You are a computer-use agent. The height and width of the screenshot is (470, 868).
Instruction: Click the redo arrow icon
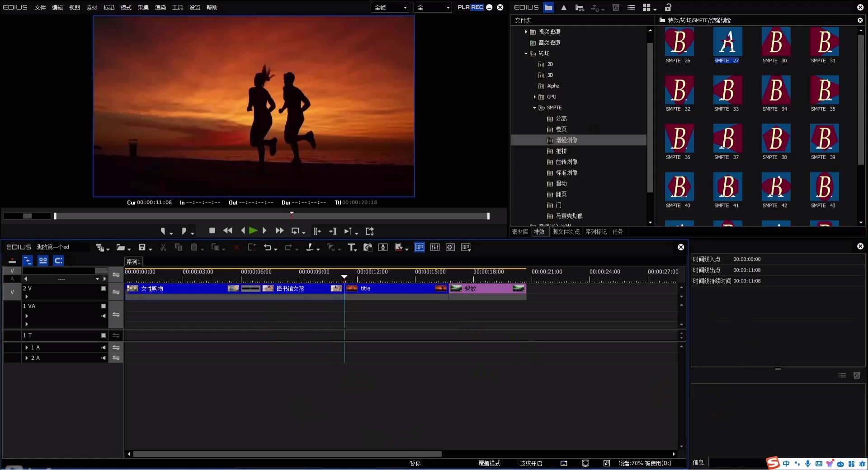[x=288, y=247]
